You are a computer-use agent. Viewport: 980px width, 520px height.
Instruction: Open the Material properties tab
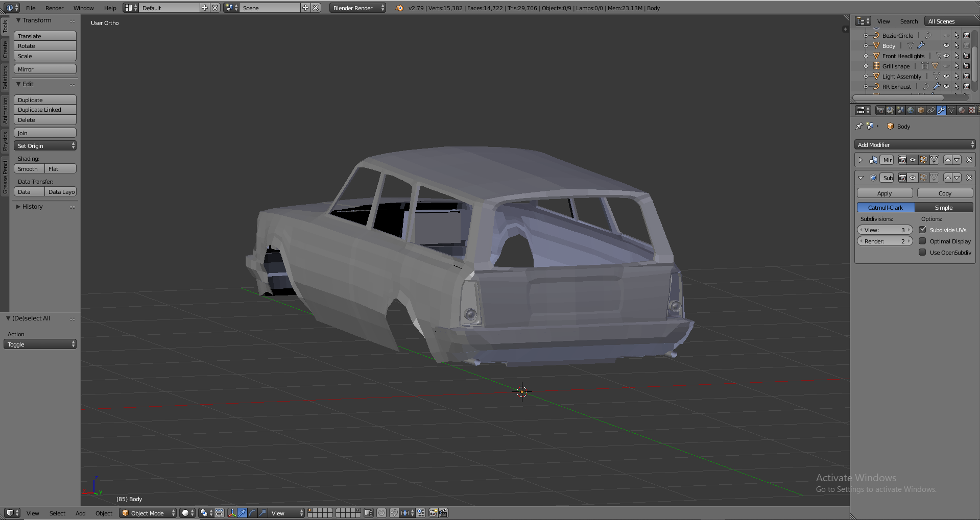coord(962,110)
